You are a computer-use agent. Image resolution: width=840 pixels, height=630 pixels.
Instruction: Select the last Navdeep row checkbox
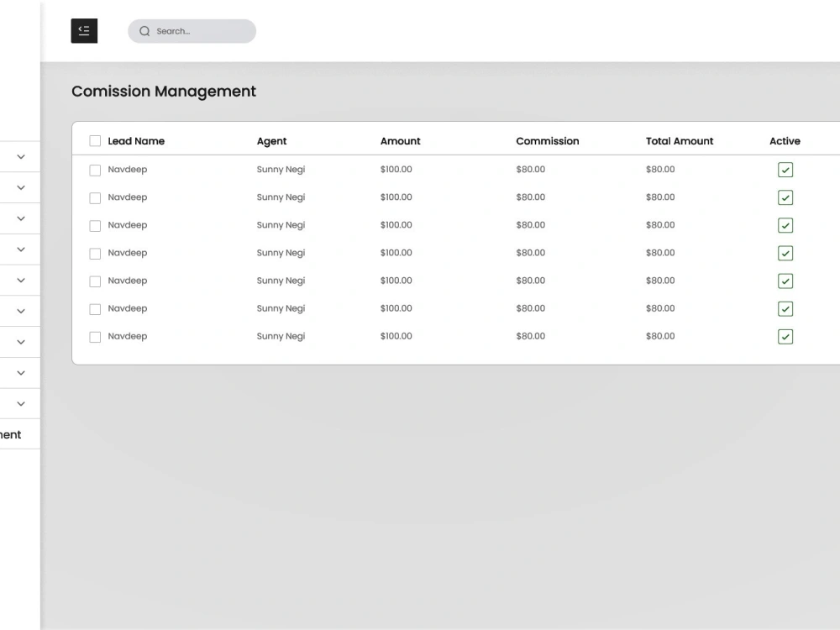click(x=95, y=338)
